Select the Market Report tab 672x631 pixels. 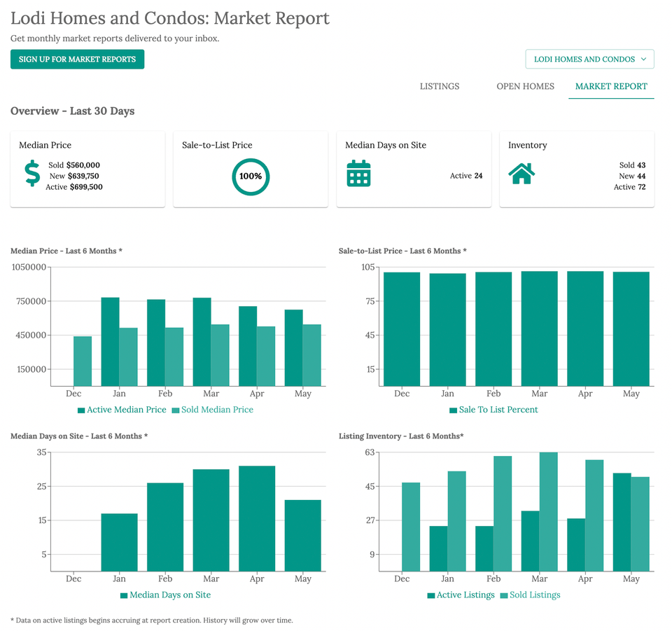611,86
